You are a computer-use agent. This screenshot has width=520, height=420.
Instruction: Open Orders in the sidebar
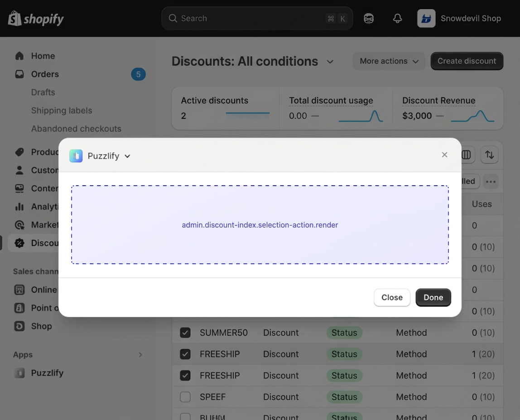[45, 74]
